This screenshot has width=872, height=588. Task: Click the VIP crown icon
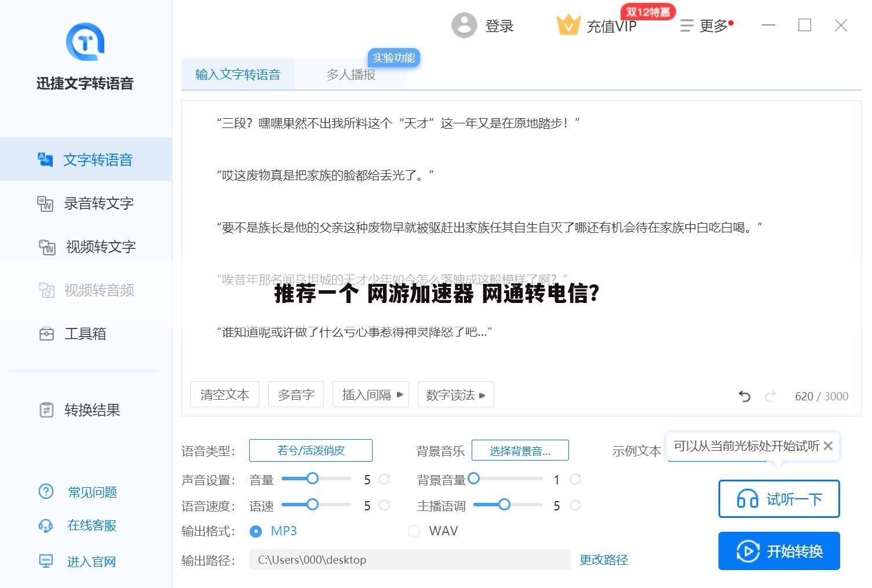[568, 25]
